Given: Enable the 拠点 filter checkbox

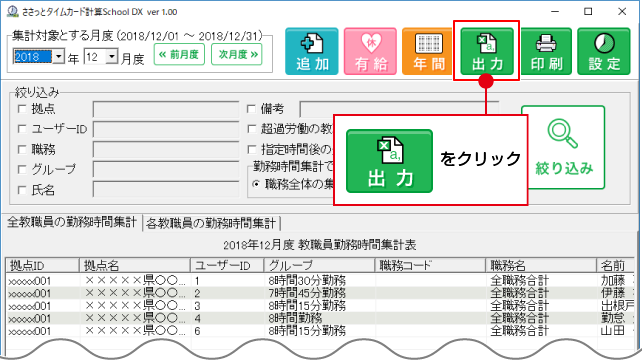Looking at the screenshot, I should 22,109.
